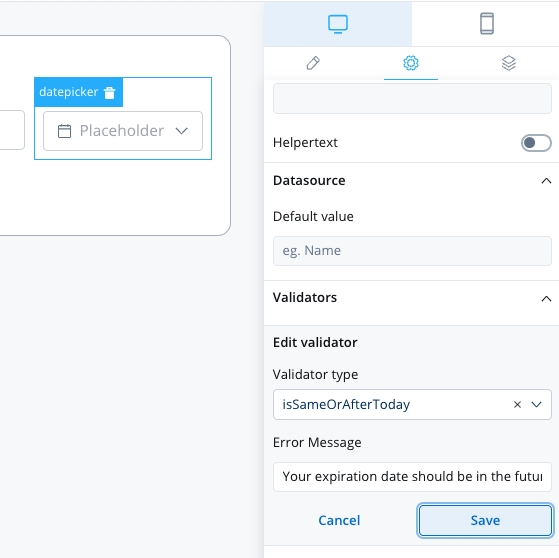Click the Default value input field
This screenshot has width=559, height=558.
click(412, 251)
